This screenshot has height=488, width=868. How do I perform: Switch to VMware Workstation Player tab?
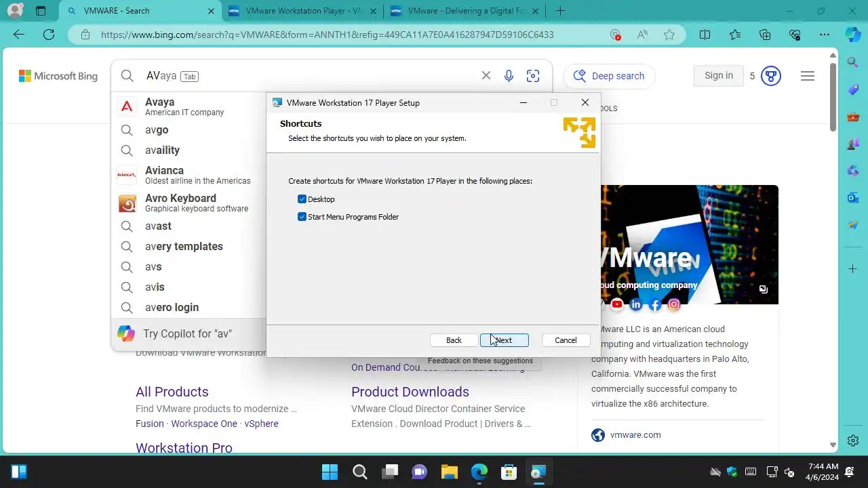coord(302,11)
